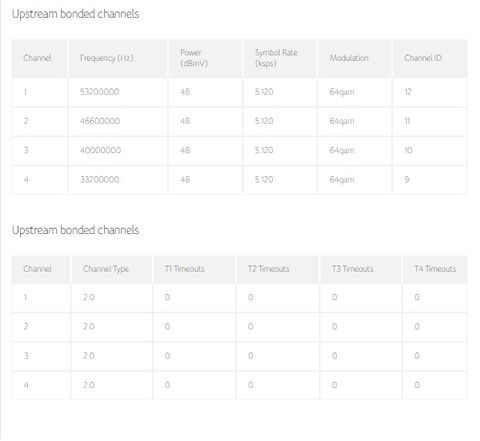Click Channel ID value 9
Viewport: 480px width, 441px height.
(x=407, y=180)
